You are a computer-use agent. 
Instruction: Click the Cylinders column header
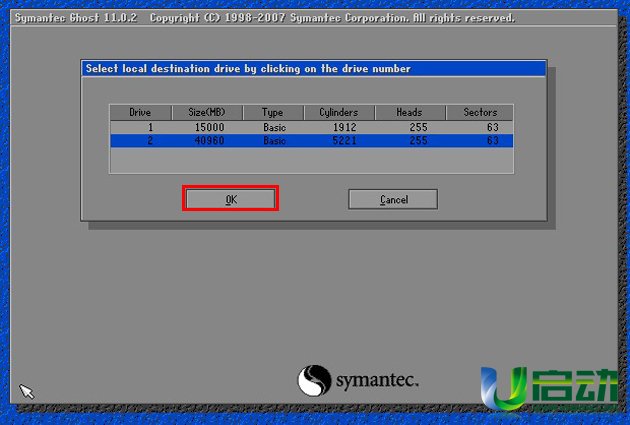[339, 112]
